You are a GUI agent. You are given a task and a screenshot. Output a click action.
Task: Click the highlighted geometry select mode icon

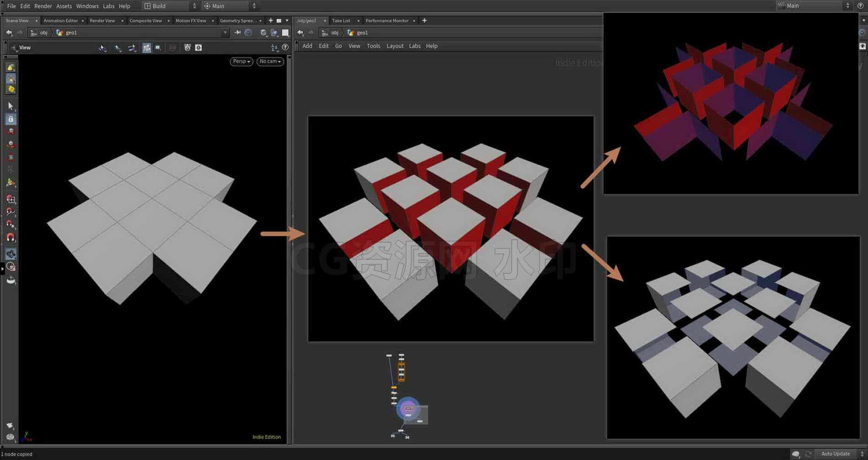tap(11, 79)
